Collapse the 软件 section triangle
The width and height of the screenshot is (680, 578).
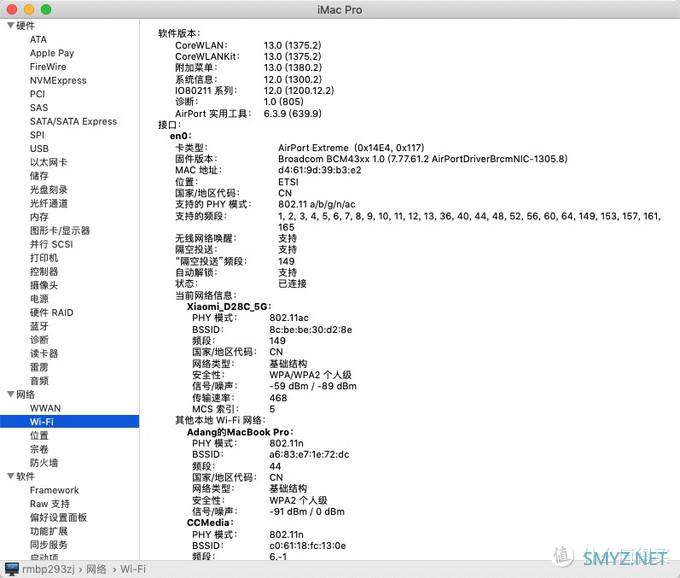pos(10,476)
